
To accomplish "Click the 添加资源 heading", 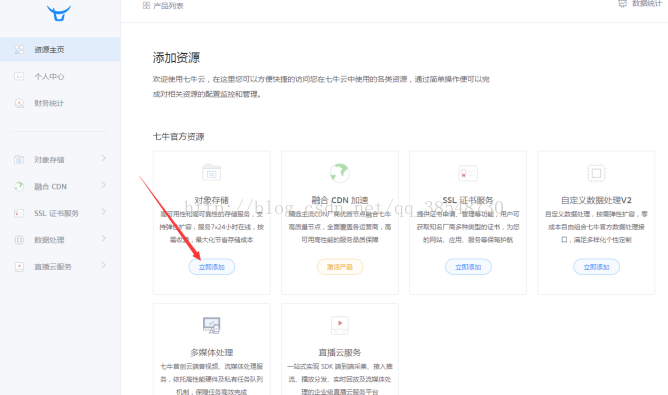I will tap(176, 58).
